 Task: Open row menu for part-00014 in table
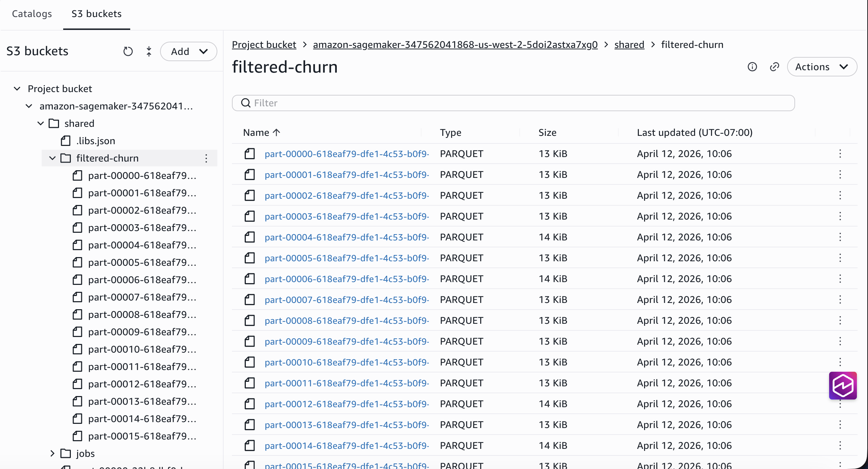pos(840,445)
